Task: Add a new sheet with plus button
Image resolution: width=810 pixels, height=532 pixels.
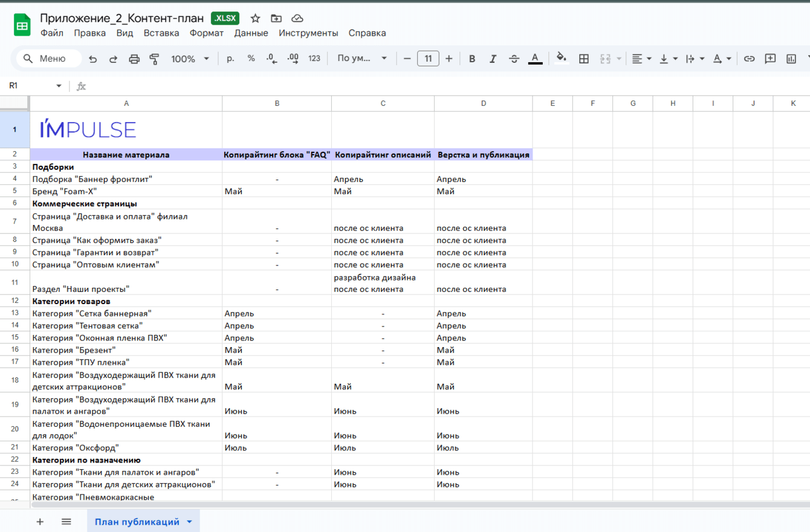Action: tap(40, 522)
